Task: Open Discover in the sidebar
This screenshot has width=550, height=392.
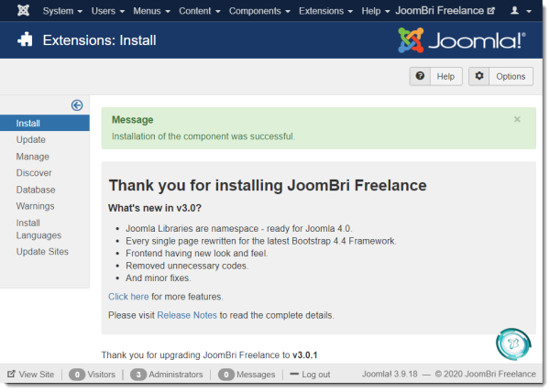Action: click(34, 173)
